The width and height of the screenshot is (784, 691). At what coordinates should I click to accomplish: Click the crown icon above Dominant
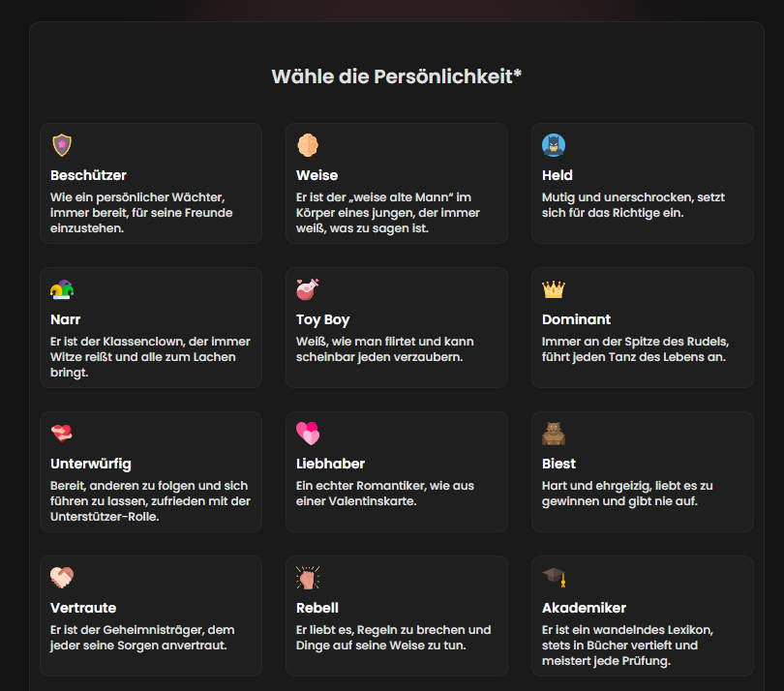[x=554, y=289]
